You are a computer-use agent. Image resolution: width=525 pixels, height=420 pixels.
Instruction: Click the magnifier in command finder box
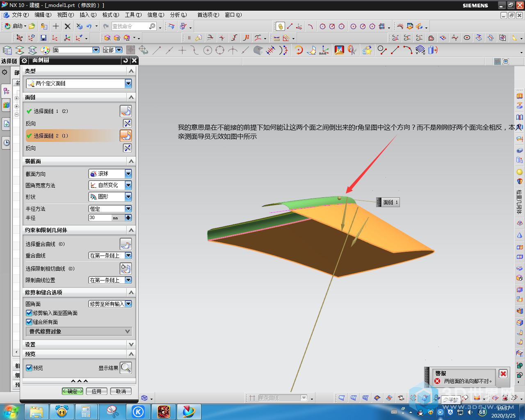click(x=152, y=26)
